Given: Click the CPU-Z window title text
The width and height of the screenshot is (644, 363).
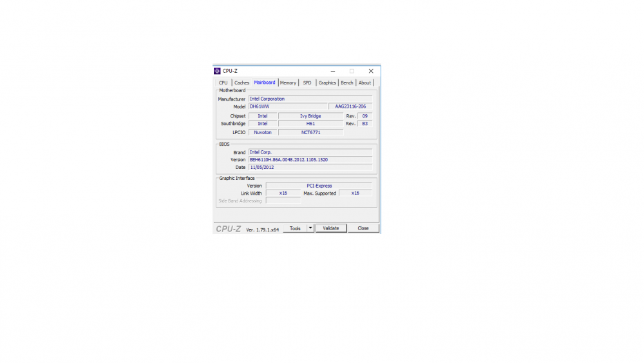Looking at the screenshot, I should [230, 71].
